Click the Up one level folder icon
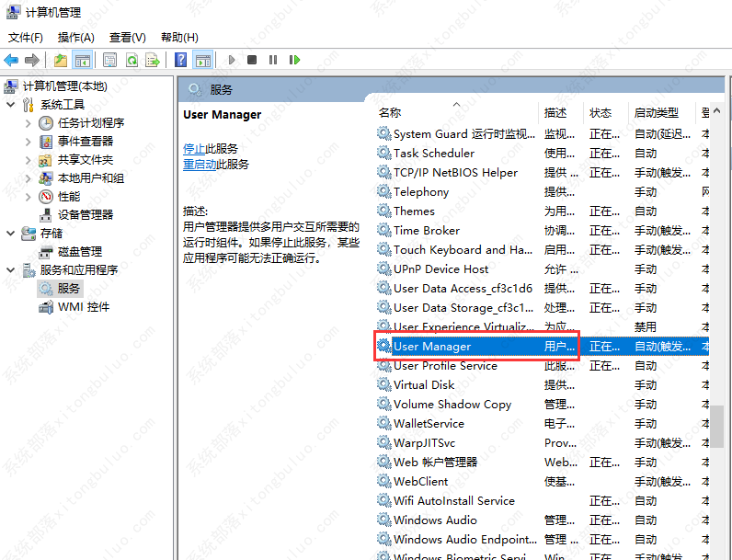The image size is (732, 560). pyautogui.click(x=61, y=60)
